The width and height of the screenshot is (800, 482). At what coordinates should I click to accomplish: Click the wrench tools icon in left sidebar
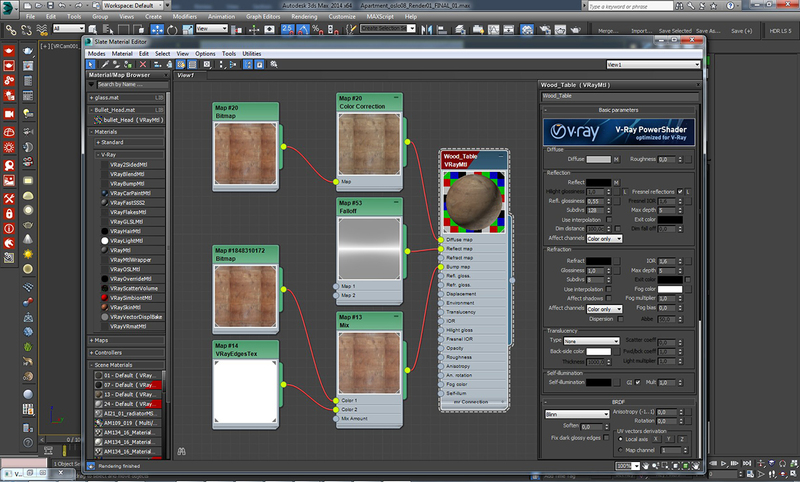pyautogui.click(x=9, y=198)
